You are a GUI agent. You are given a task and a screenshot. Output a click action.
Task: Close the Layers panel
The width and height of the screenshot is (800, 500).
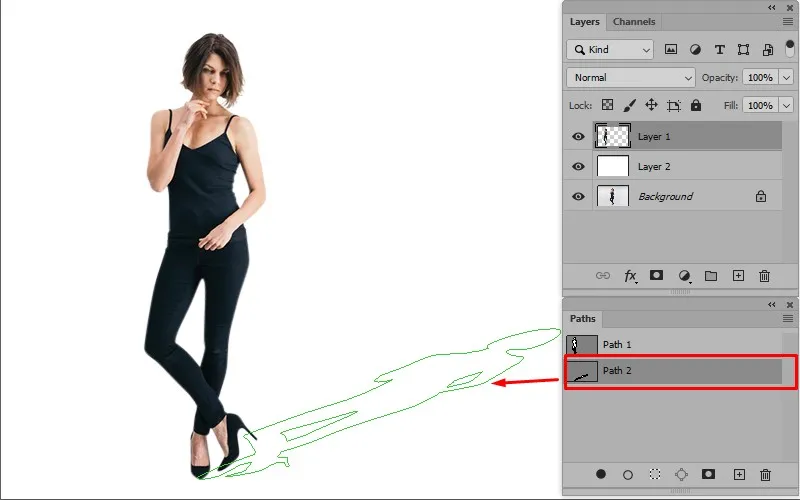click(790, 8)
